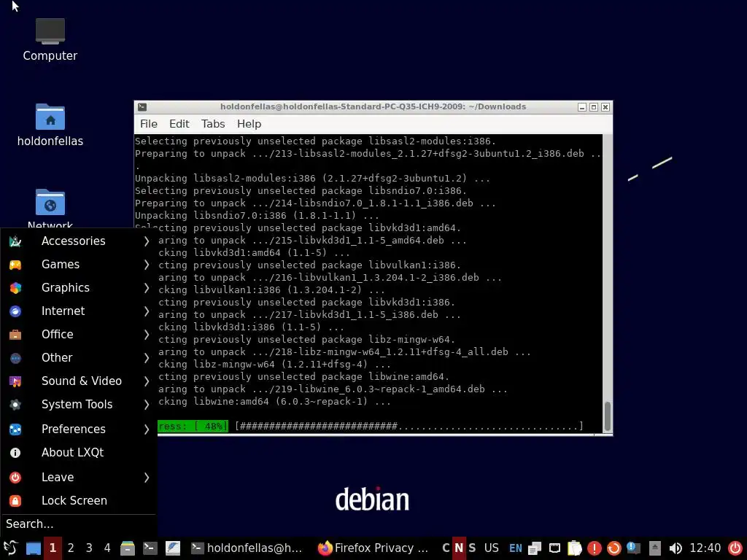Toggle Scroll Lock indicator S
747x560 pixels.
(x=472, y=548)
